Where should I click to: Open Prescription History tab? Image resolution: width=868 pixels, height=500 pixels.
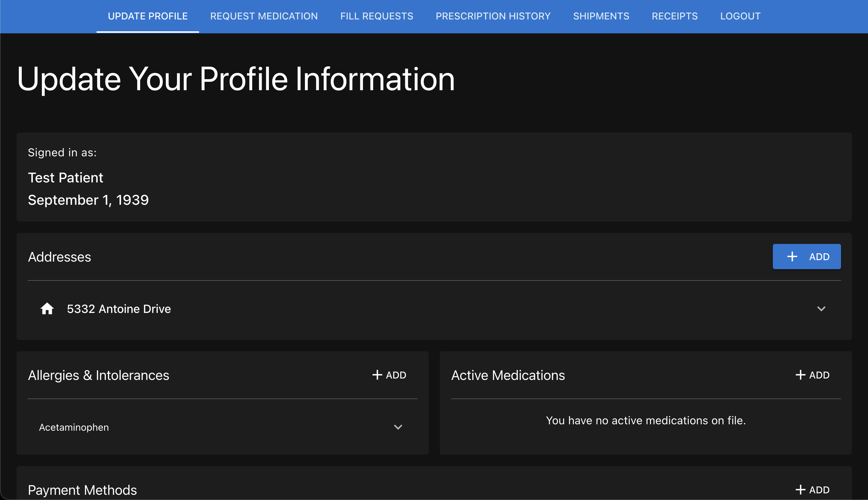[x=493, y=16]
